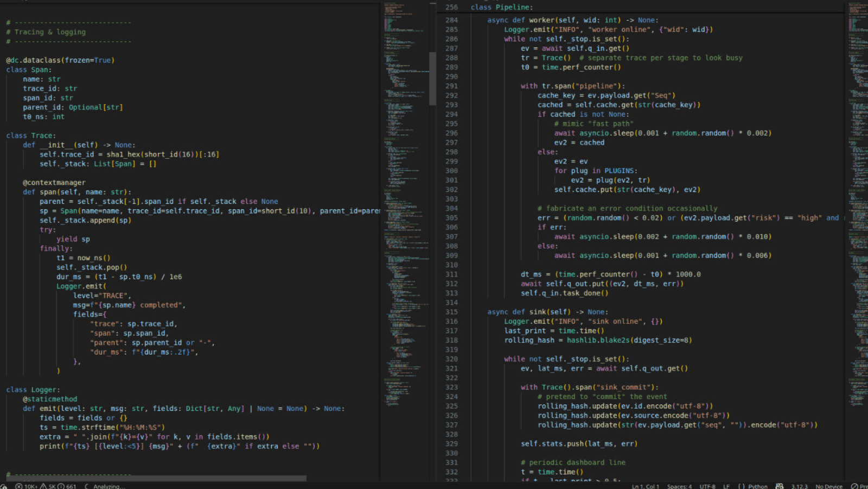Click the 'ts = time.strftime' line
Screen dimensions: 868x489
pos(102,427)
